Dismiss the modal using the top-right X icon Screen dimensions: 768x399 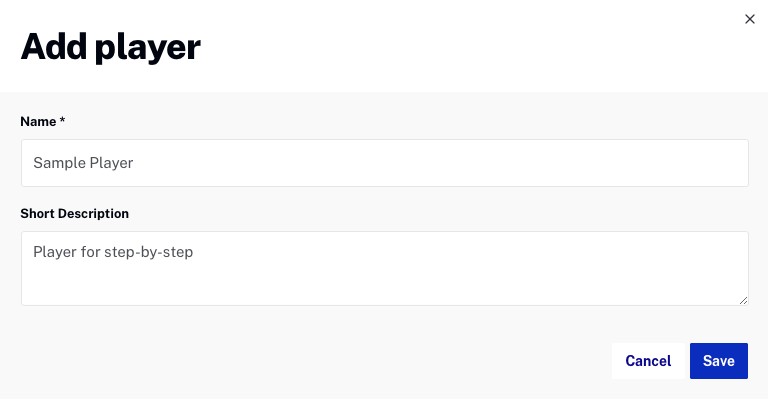click(749, 19)
